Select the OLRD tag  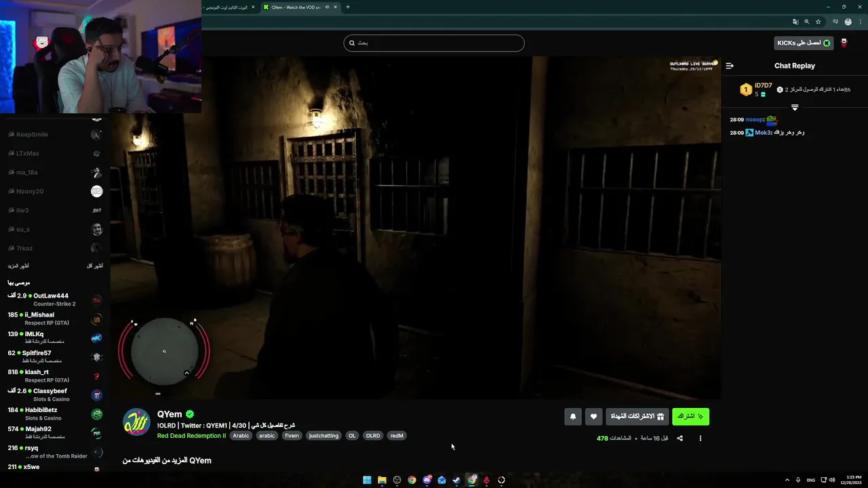tap(373, 436)
